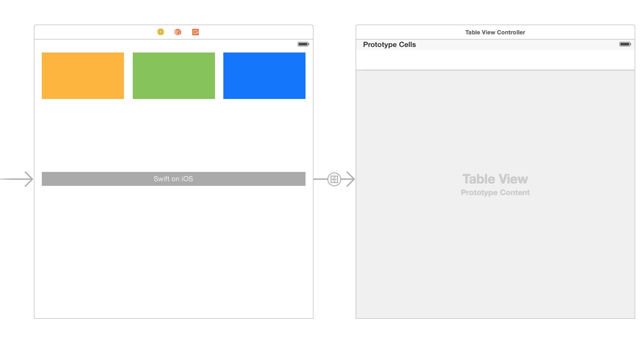This screenshot has height=348, width=644.
Task: Click the "Prototype Cells" header label
Action: click(x=390, y=45)
